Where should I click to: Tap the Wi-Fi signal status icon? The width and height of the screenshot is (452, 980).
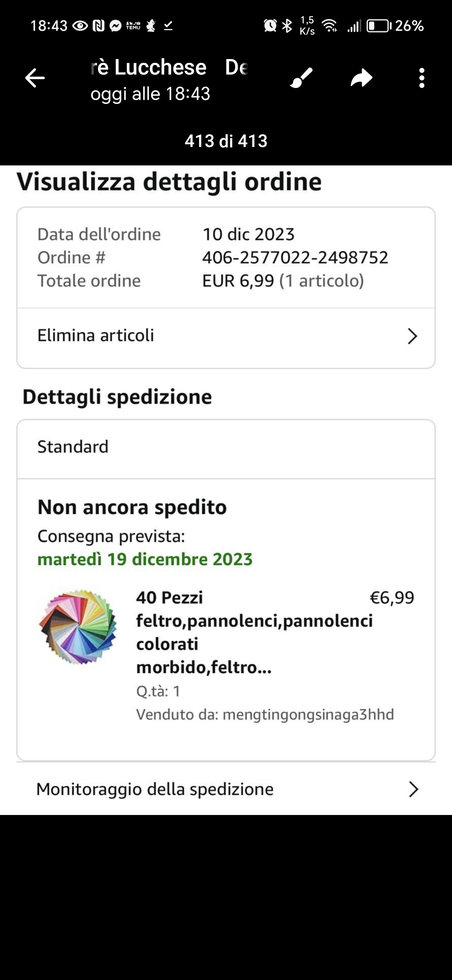coord(330,26)
